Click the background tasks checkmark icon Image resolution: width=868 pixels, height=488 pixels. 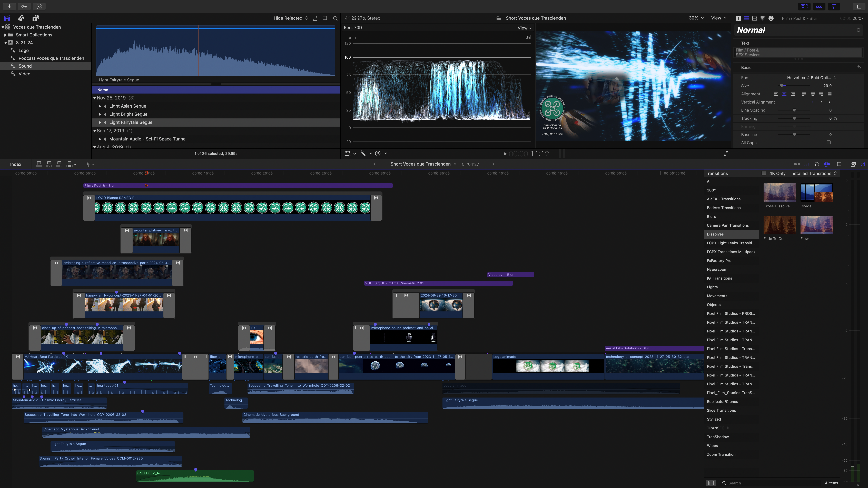click(40, 6)
